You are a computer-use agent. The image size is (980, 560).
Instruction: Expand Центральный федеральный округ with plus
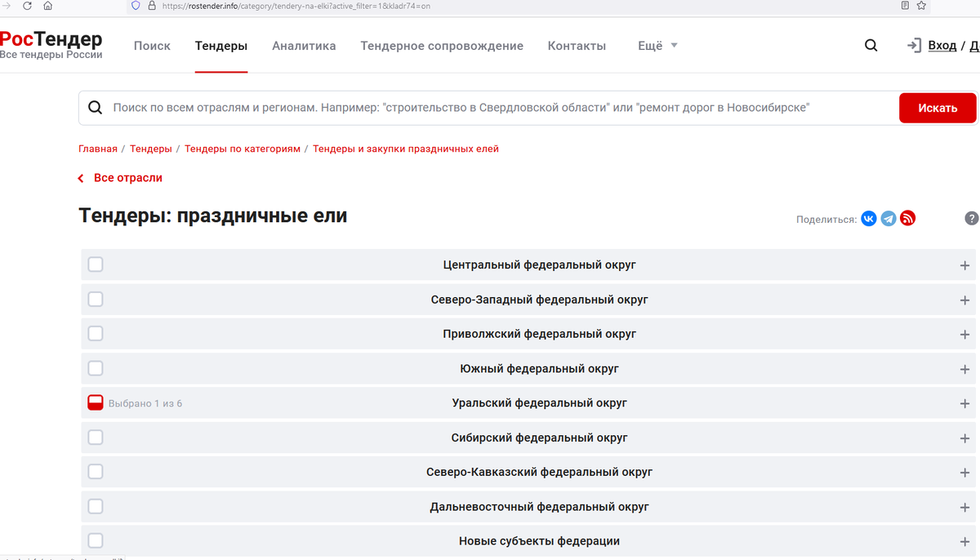pyautogui.click(x=964, y=265)
